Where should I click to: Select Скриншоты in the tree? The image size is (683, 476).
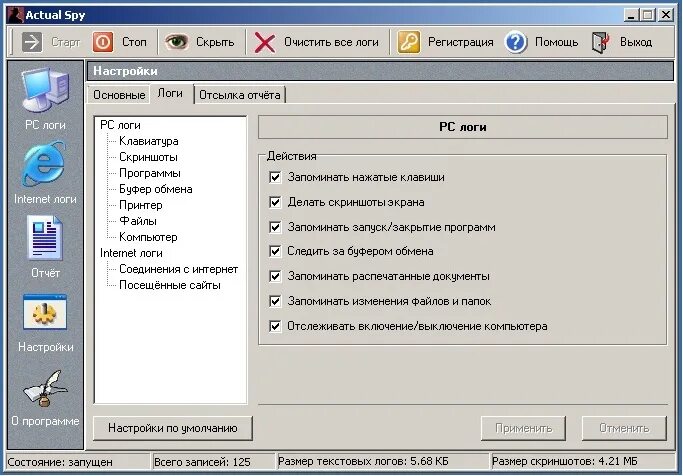click(x=148, y=157)
